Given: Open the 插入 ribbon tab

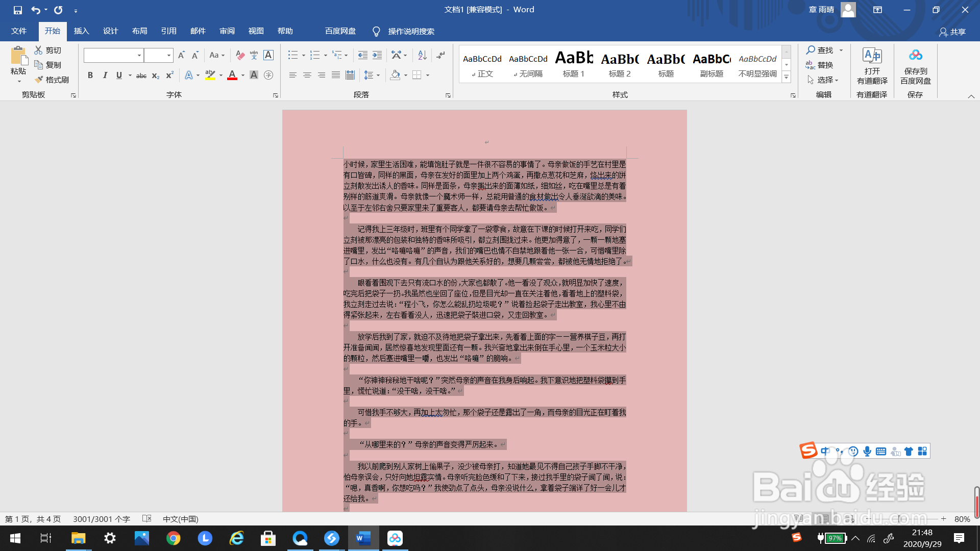Looking at the screenshot, I should tap(81, 31).
